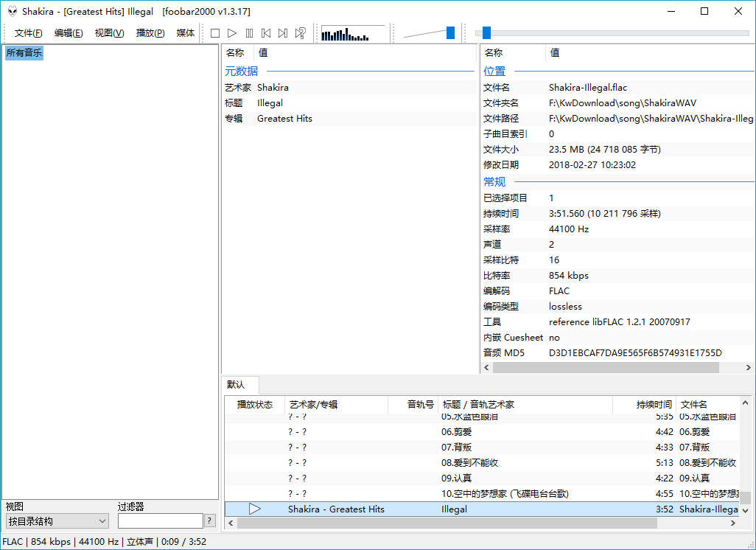
Task: Select the Shakira - Greatest Hits row
Action: (x=482, y=509)
